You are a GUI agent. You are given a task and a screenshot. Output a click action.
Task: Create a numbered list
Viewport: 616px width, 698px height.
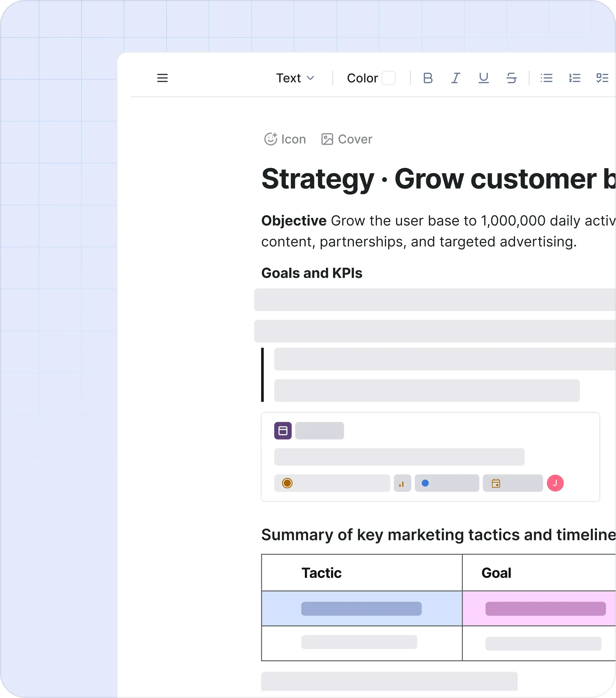(x=574, y=78)
